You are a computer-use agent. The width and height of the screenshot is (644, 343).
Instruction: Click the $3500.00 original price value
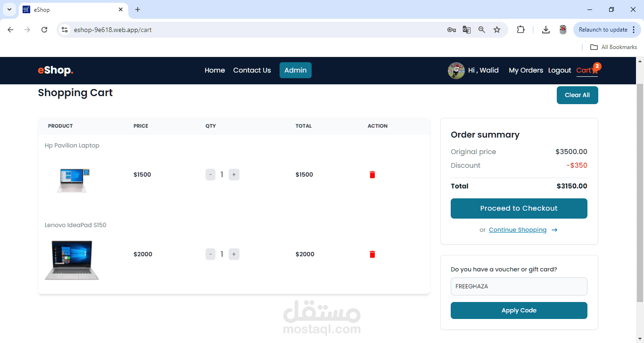(x=571, y=152)
